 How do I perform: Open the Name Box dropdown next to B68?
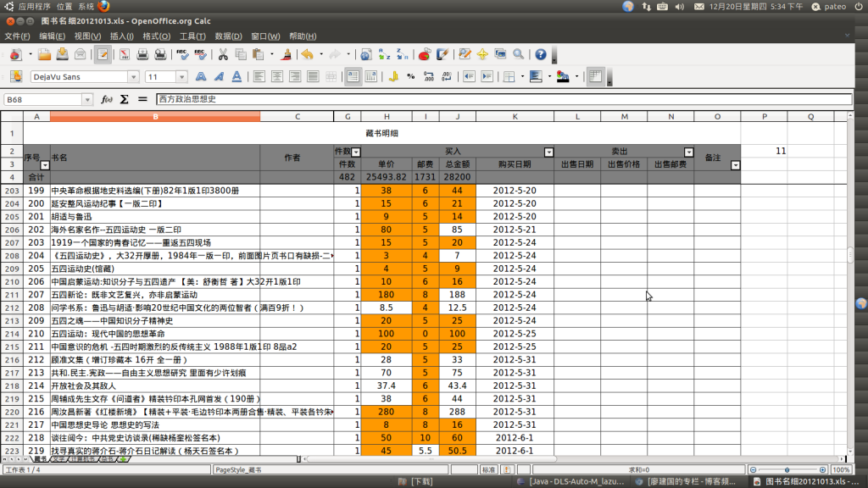pyautogui.click(x=87, y=100)
